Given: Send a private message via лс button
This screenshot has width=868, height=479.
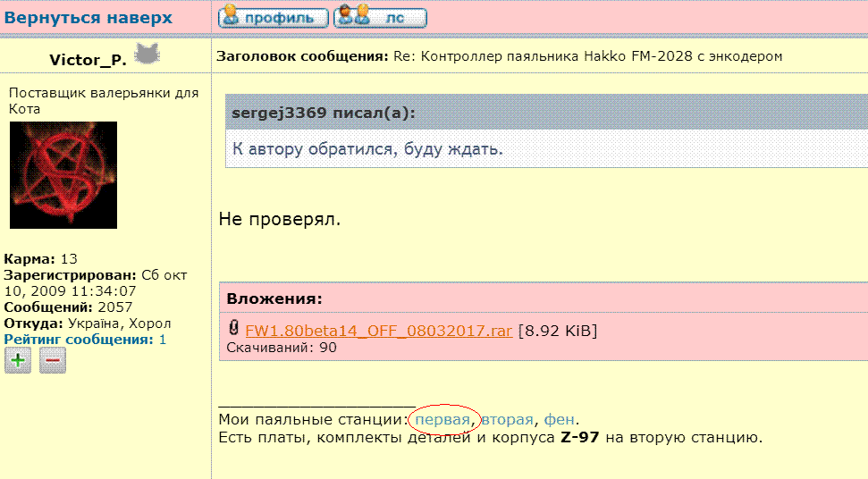Looking at the screenshot, I should pos(380,17).
